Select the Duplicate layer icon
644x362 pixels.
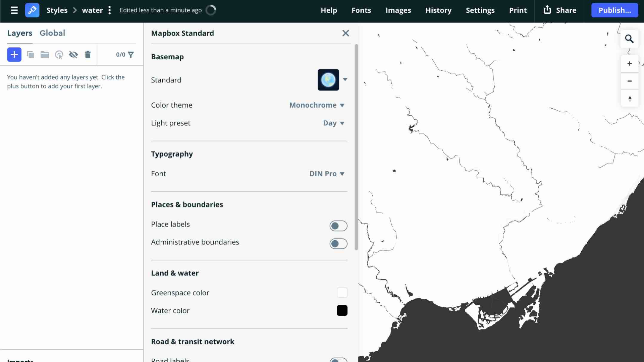coord(31,54)
